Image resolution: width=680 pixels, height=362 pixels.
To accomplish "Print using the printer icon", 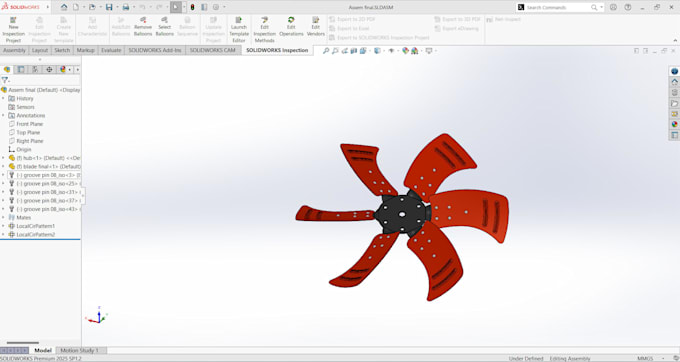I will click(126, 7).
